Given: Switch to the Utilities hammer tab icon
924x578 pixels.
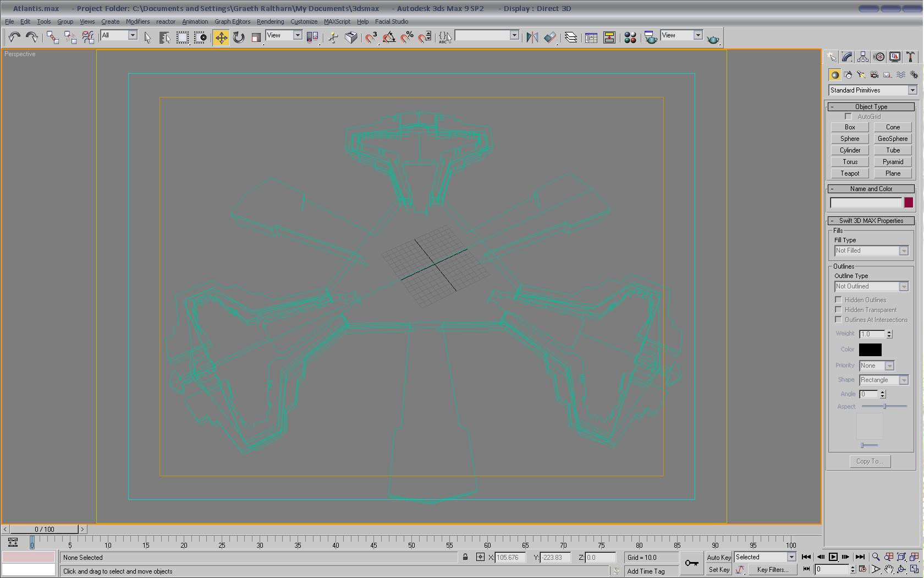Looking at the screenshot, I should pos(911,57).
